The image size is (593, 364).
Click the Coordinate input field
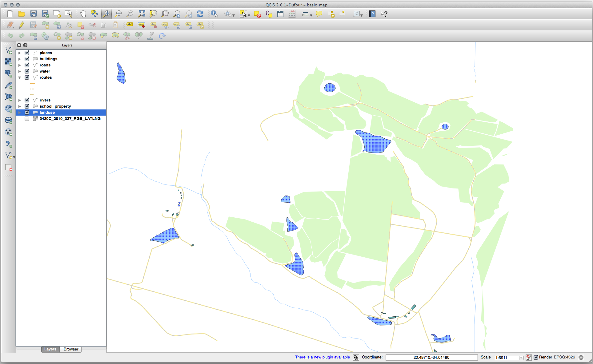431,357
